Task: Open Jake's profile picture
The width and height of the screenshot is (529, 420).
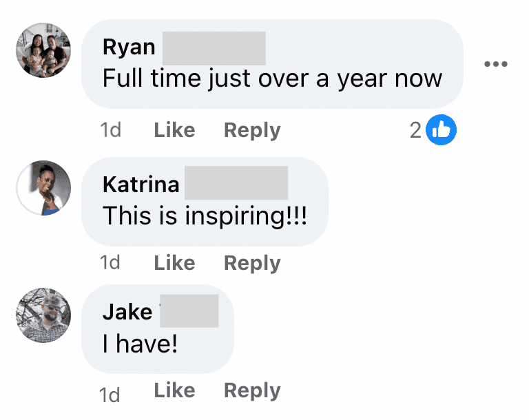Action: [x=43, y=315]
